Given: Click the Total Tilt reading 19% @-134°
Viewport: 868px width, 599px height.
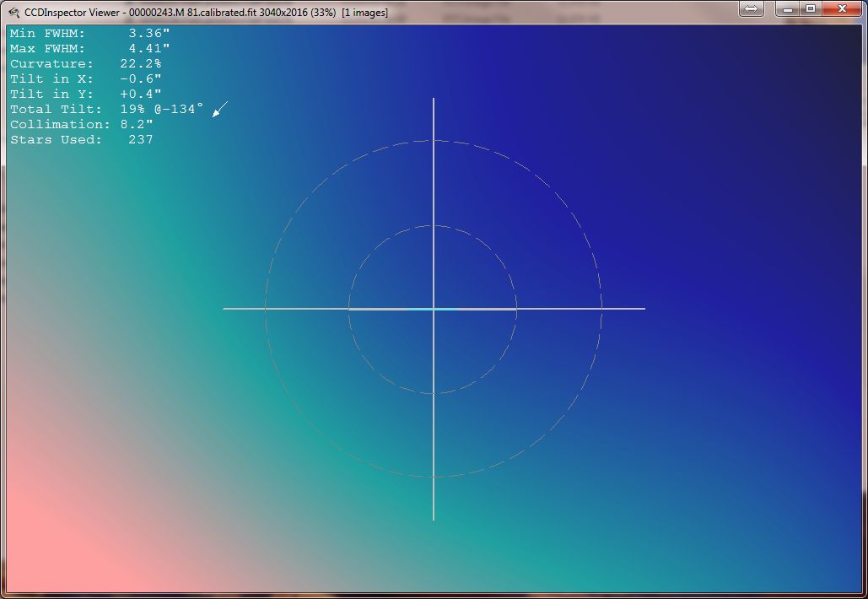Looking at the screenshot, I should coord(162,109).
